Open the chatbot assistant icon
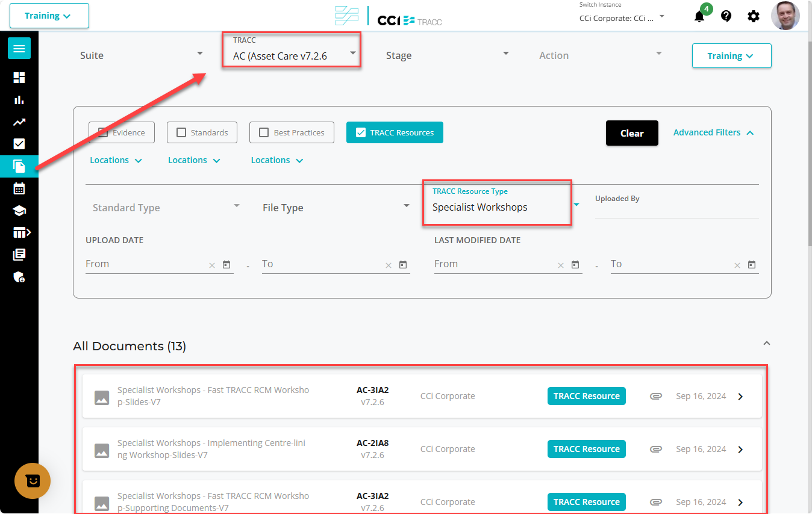 33,481
